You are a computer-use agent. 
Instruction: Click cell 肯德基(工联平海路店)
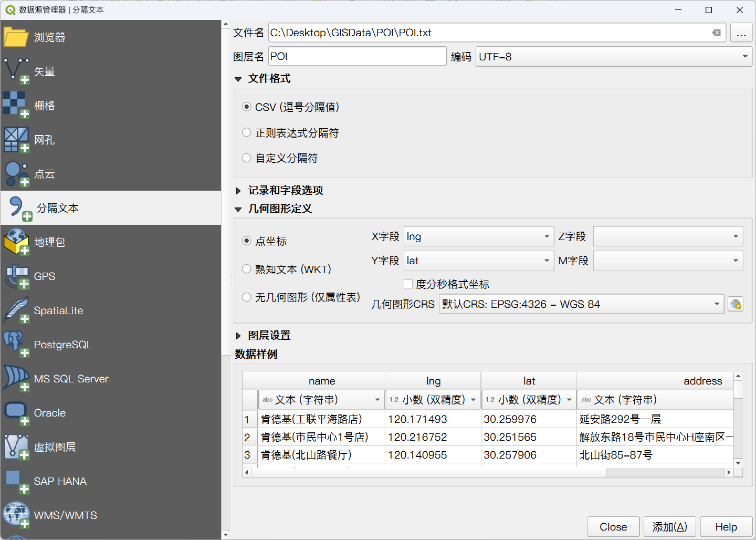(322, 419)
